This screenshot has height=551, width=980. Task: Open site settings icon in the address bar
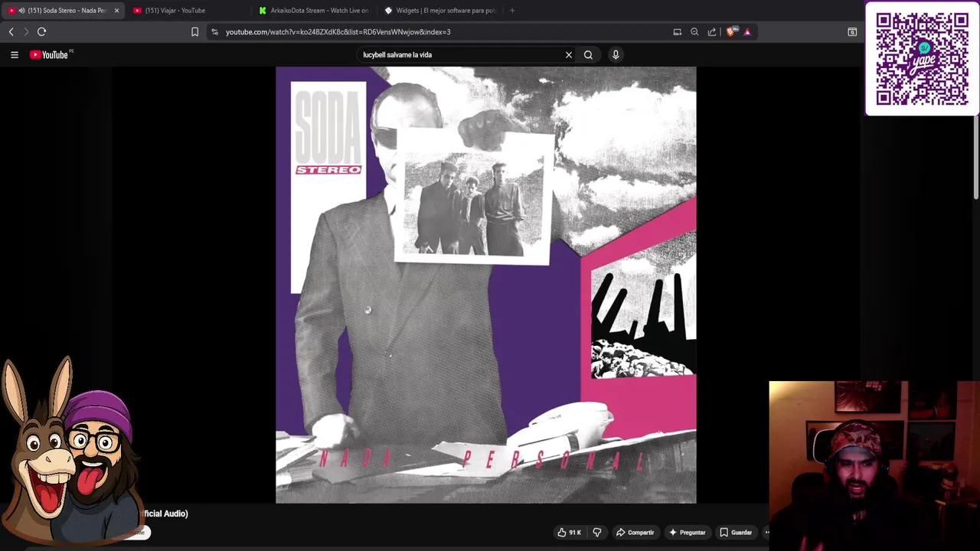tap(214, 31)
